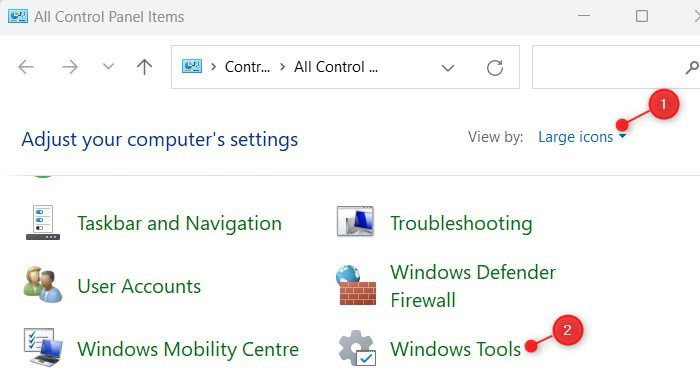
Task: Go back to the previous location
Action: (x=26, y=67)
